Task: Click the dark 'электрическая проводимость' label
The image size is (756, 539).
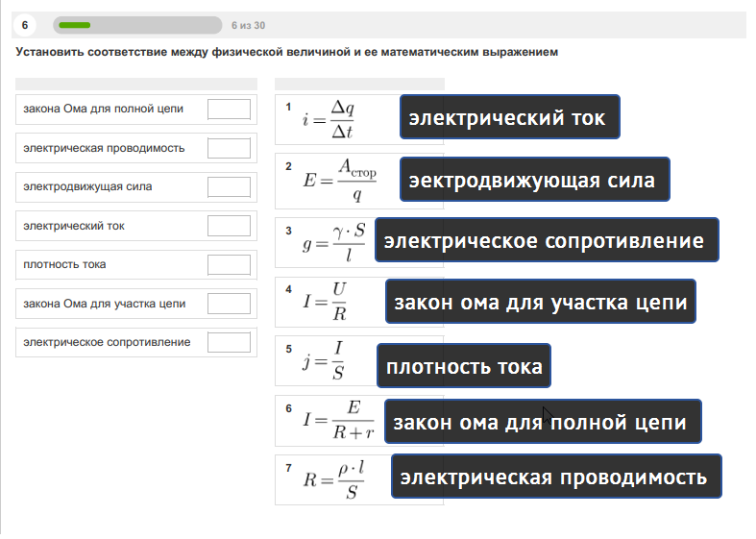Action: tap(556, 477)
